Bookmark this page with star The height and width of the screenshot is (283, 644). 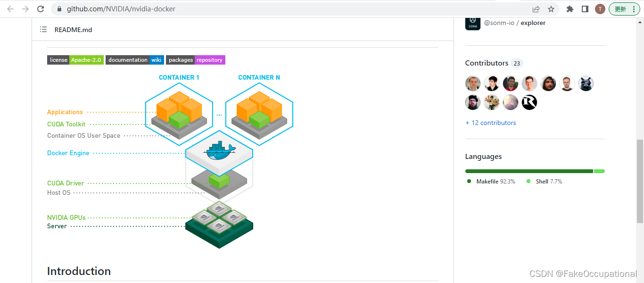click(551, 9)
